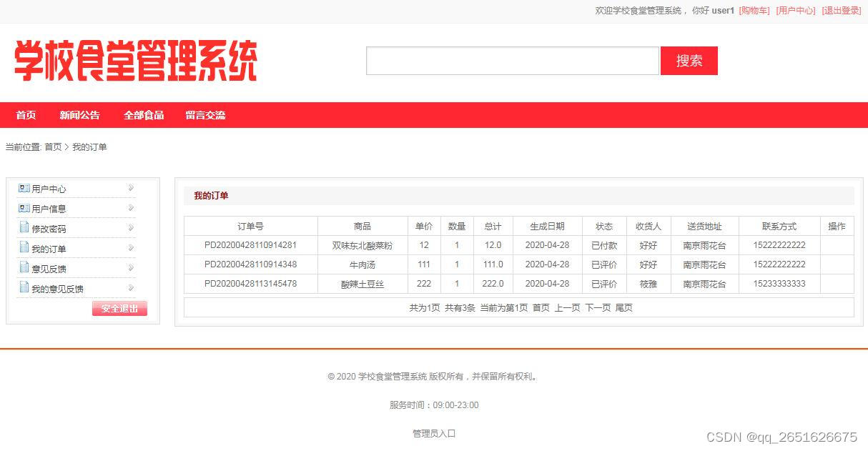
Task: Click the 用户中心 sidebar icon
Action: pyautogui.click(x=24, y=189)
